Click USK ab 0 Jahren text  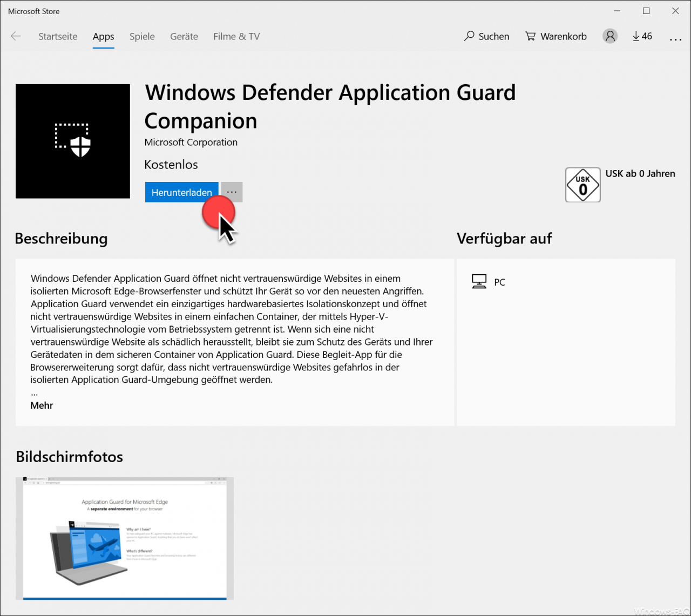coord(640,173)
